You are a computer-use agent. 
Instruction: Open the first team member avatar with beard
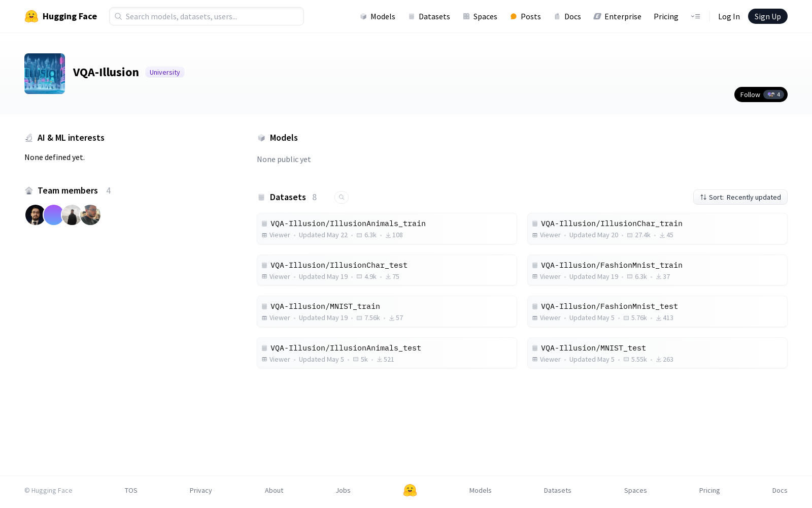(x=35, y=215)
